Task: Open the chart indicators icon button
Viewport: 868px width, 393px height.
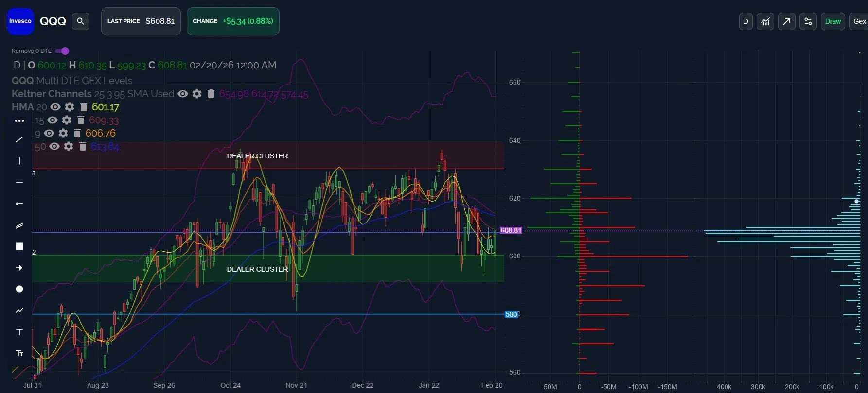Action: (765, 21)
